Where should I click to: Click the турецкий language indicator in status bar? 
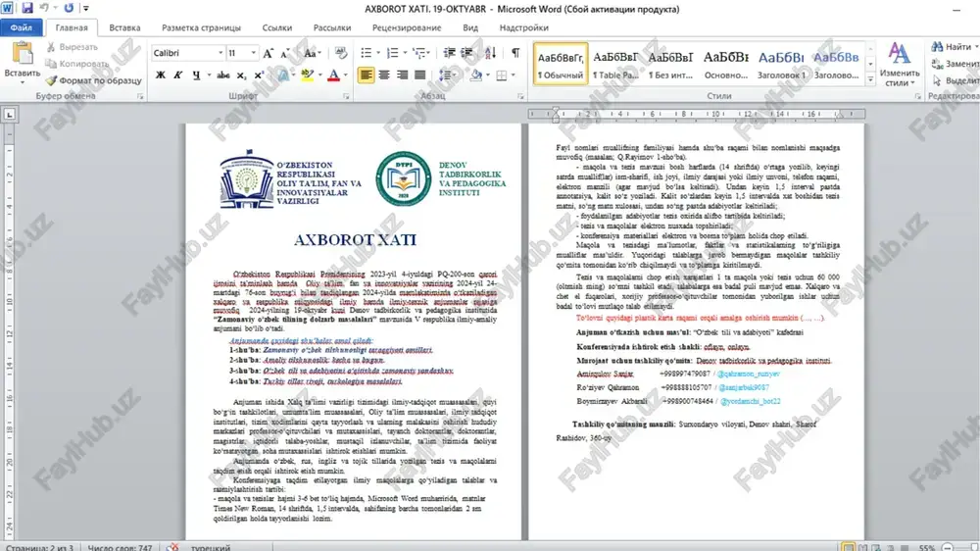click(x=210, y=547)
